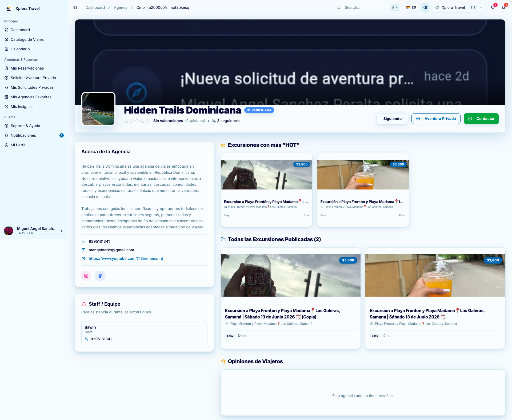Toggle the dark mode theme button
This screenshot has height=420, width=512.
coord(425,7)
